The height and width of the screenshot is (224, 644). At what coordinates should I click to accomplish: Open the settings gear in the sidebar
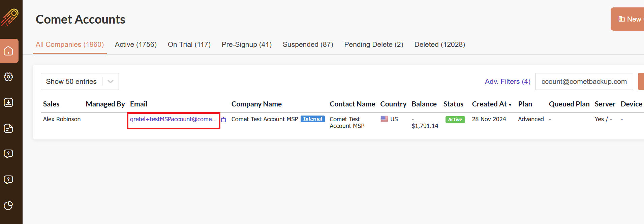click(8, 77)
